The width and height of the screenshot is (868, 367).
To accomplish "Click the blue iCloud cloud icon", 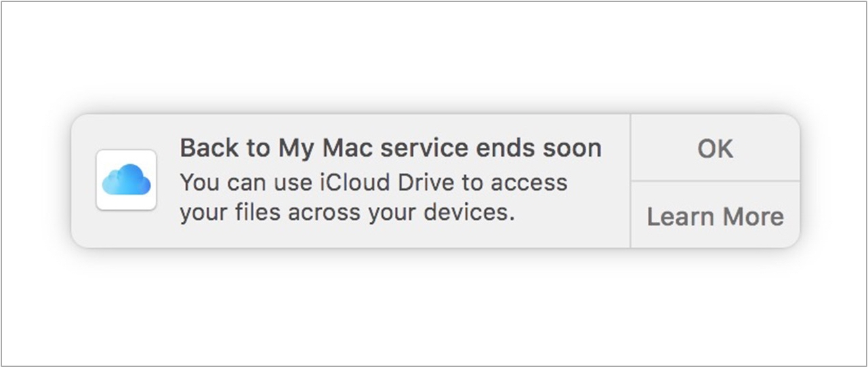I will point(126,180).
